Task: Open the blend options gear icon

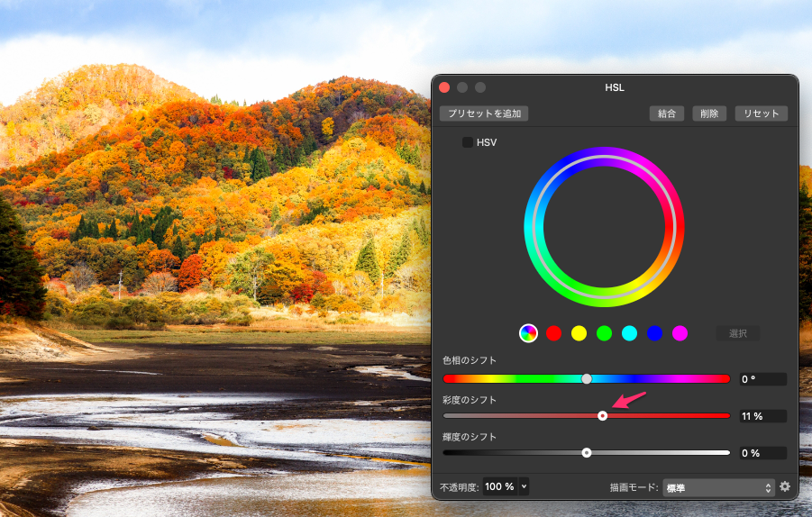Action: [785, 487]
